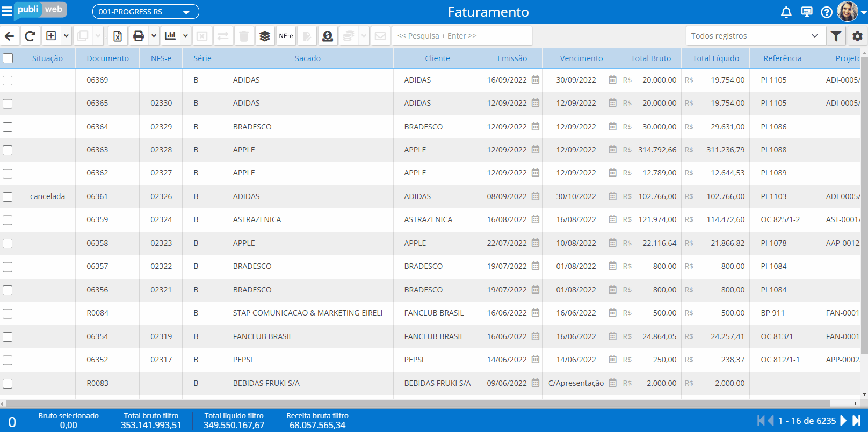Tick the checkbox for document R0084
This screenshot has width=868, height=432.
click(8, 313)
